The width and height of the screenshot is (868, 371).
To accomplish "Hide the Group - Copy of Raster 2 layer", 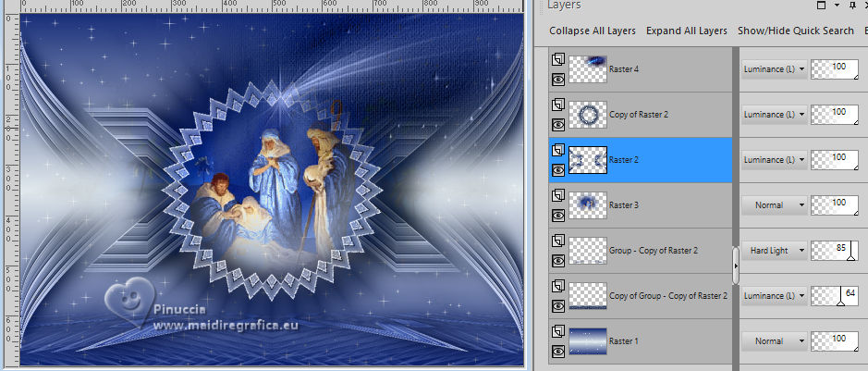I will click(558, 261).
